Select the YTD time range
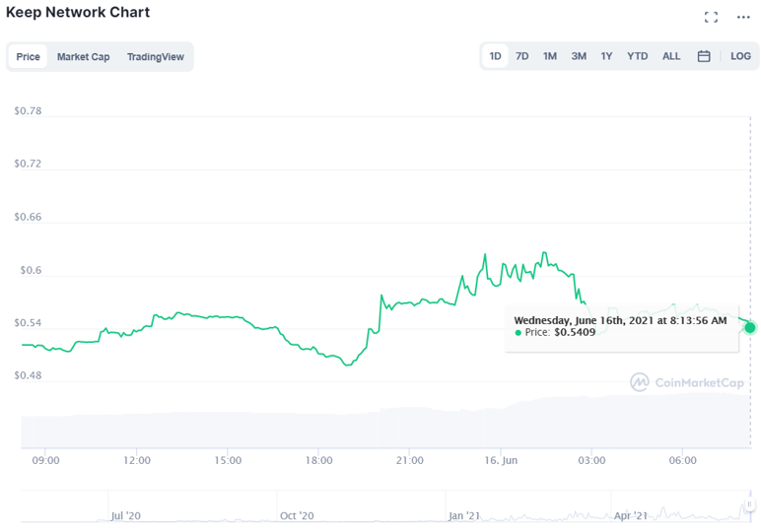This screenshot has height=532, width=761. pyautogui.click(x=637, y=56)
